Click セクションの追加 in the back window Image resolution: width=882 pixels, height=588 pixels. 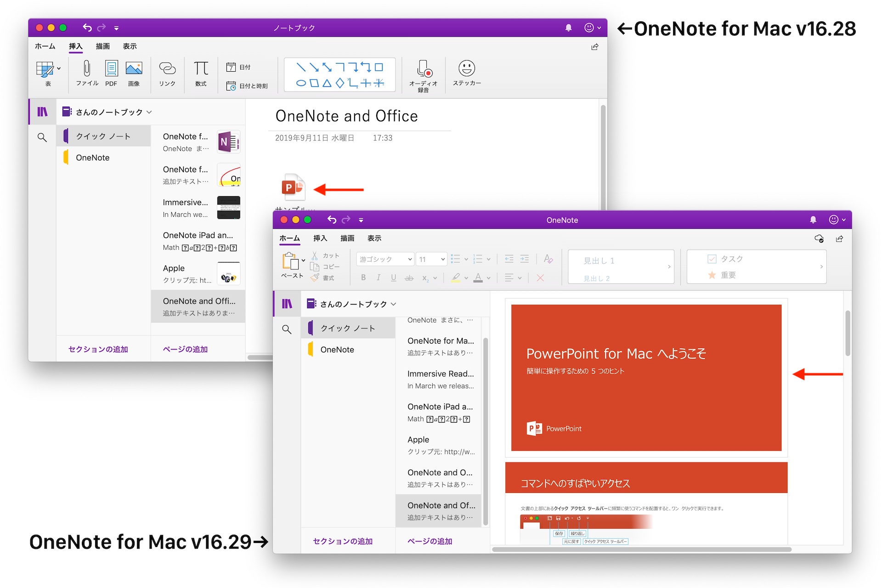tap(98, 349)
